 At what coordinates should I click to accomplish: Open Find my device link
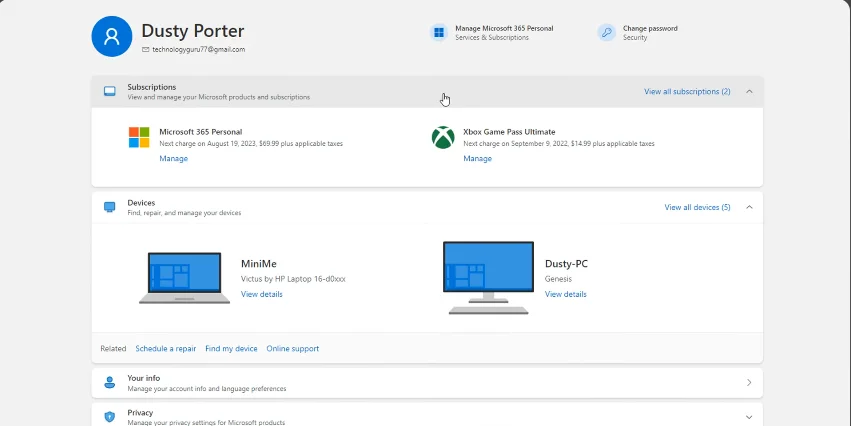231,348
